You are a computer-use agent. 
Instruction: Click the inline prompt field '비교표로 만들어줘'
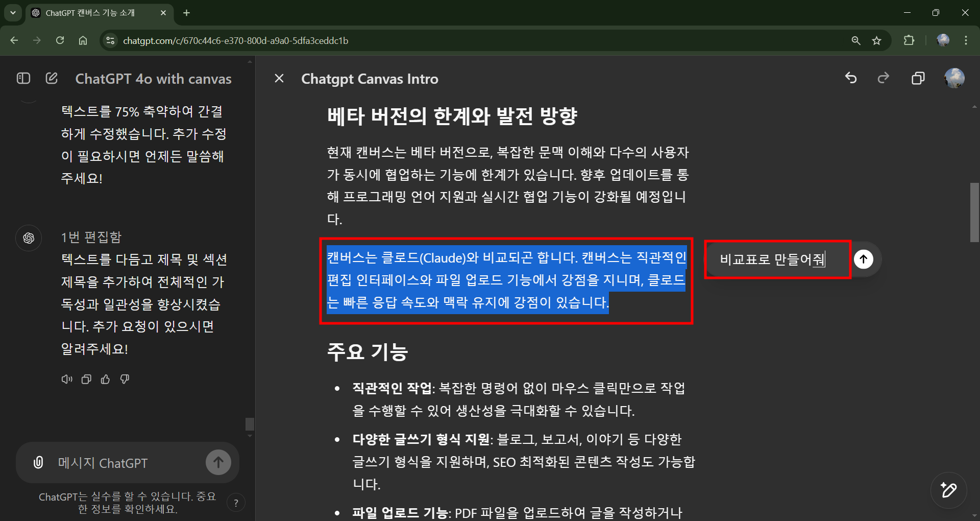pos(777,259)
